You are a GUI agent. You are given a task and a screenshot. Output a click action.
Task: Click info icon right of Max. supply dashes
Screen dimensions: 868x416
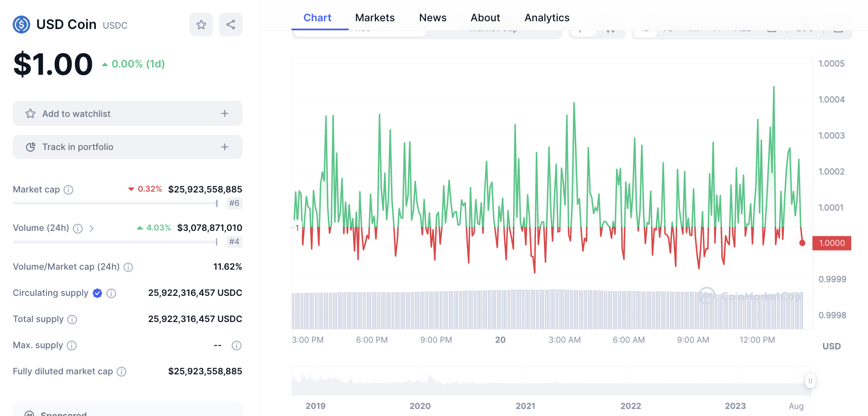(236, 346)
